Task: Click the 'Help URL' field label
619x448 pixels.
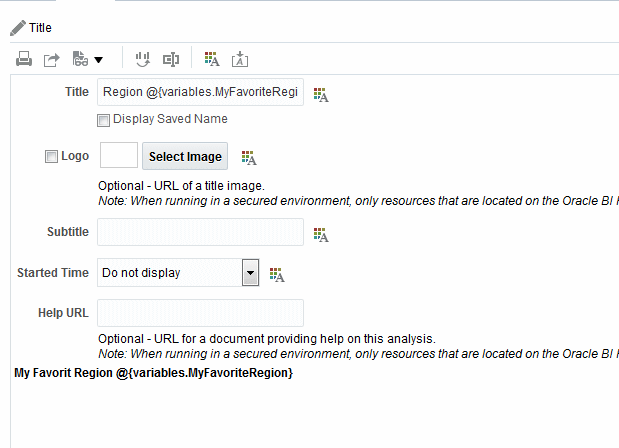Action: tap(63, 313)
